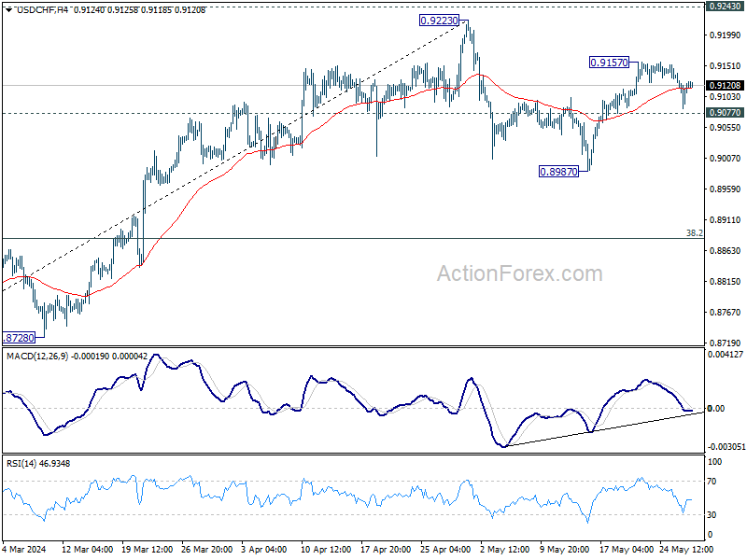Select the 3 Apr 04:00 time label
This screenshot has height=560, width=747.
pos(264,550)
